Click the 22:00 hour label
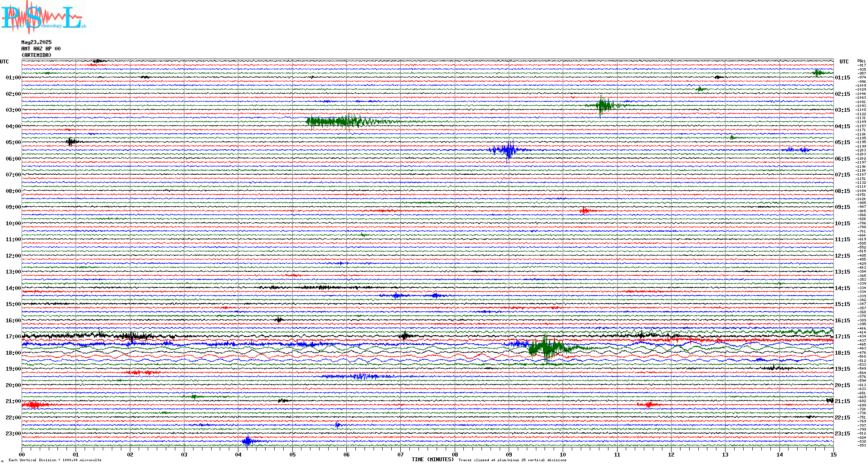Viewport: 868px width, 466px height. (x=13, y=418)
